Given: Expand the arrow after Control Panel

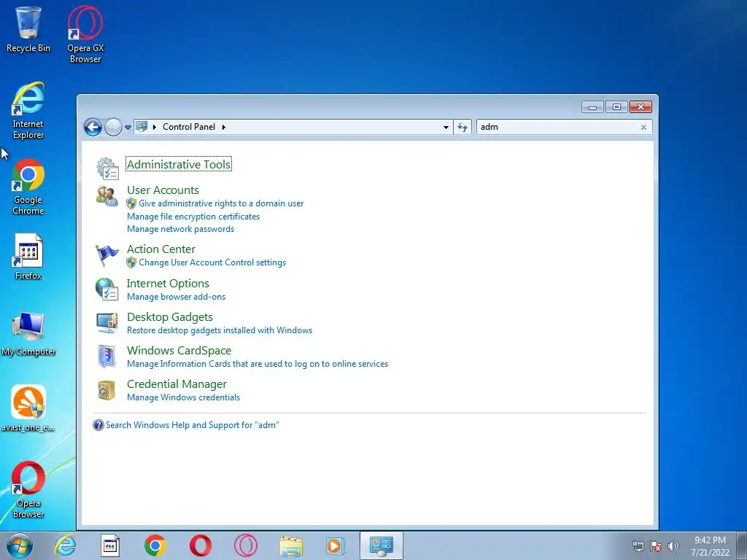Looking at the screenshot, I should coord(224,127).
